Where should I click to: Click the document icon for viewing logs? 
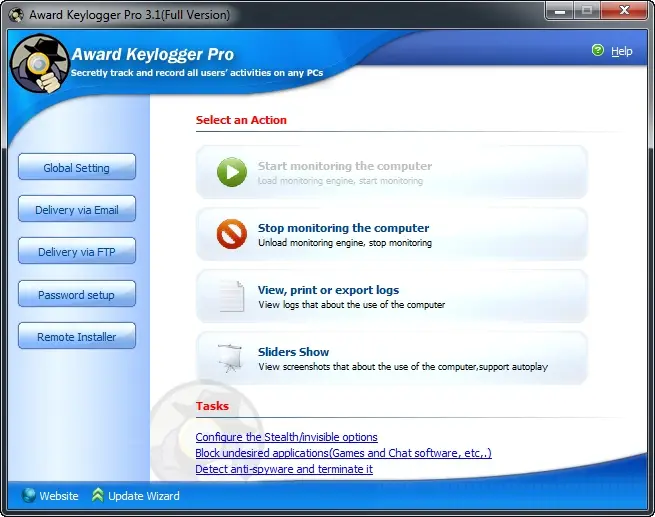(x=232, y=296)
